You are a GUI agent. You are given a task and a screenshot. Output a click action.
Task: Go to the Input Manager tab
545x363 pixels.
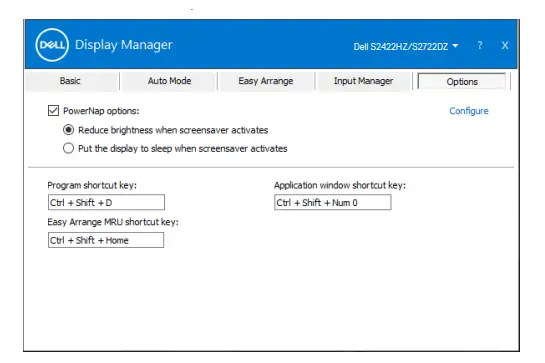pos(363,81)
